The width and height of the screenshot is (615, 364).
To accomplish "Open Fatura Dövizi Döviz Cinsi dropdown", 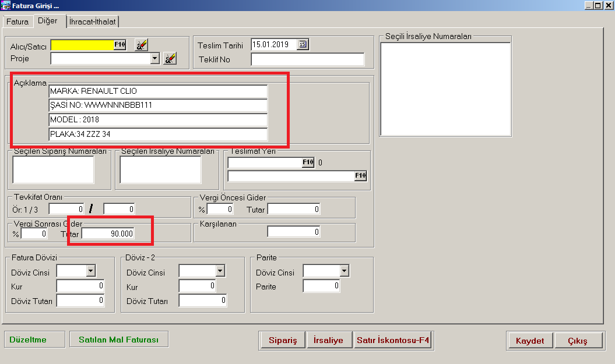I will pyautogui.click(x=90, y=271).
